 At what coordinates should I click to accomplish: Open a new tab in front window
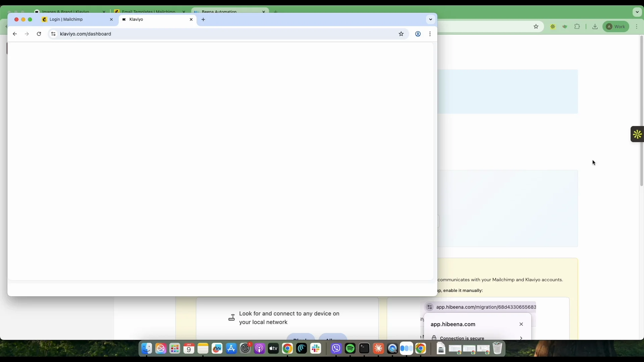tap(203, 19)
